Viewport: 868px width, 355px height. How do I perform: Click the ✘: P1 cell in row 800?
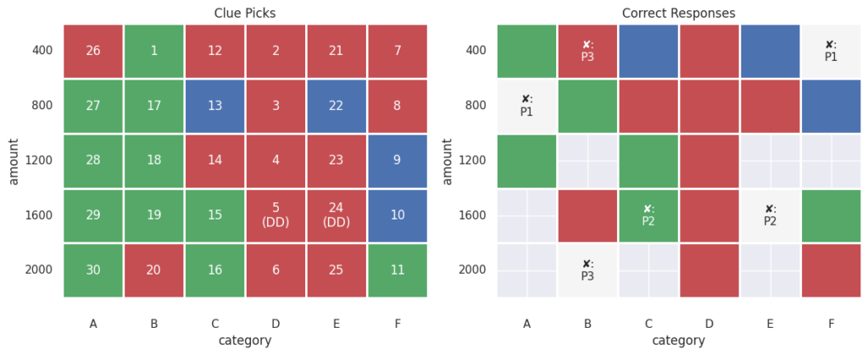(526, 106)
